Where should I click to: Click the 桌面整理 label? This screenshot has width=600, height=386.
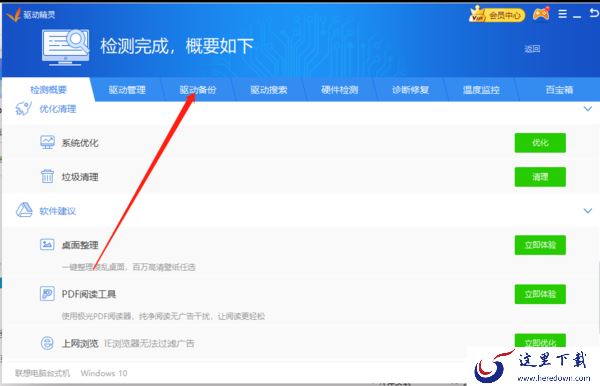[x=80, y=245]
